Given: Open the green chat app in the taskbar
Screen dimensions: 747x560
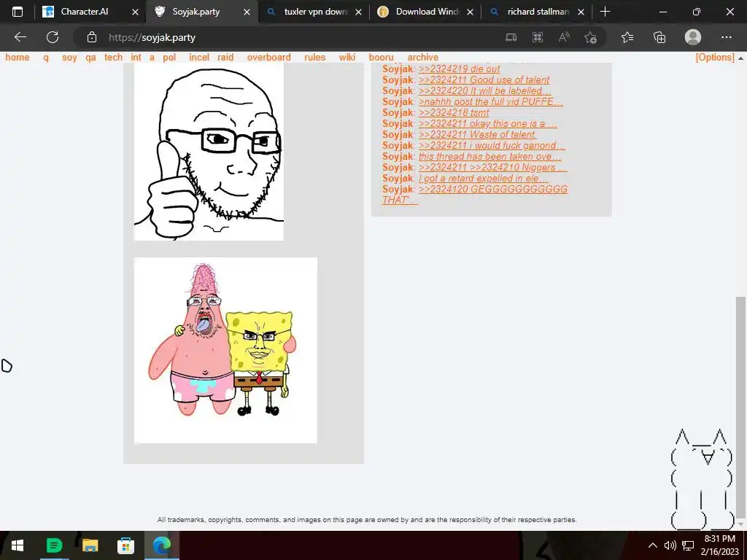Looking at the screenshot, I should (54, 545).
